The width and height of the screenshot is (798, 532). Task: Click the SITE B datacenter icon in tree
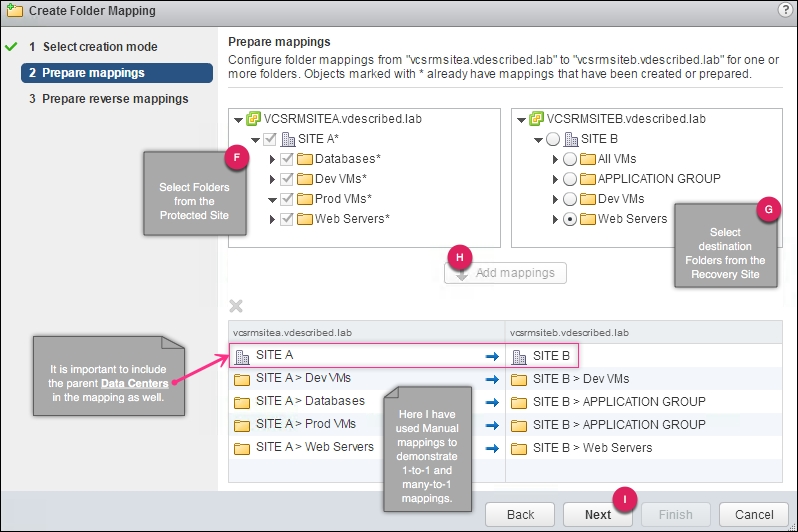(571, 139)
